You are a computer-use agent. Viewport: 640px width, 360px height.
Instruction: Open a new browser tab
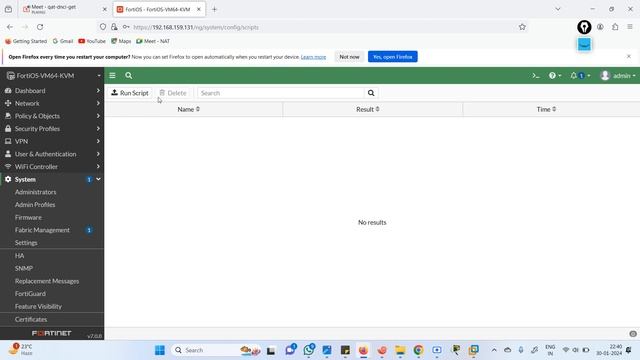(214, 9)
